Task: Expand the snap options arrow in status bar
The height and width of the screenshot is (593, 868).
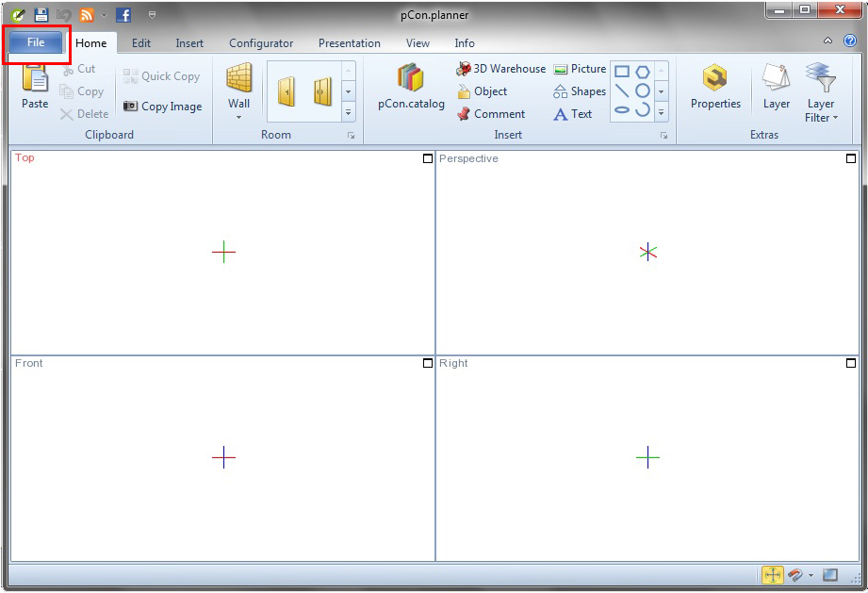Action: (x=811, y=576)
